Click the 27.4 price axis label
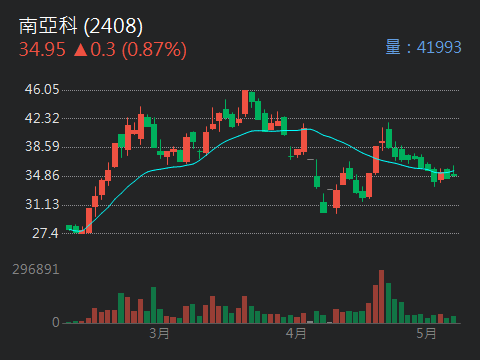The width and height of the screenshot is (480, 360). [45, 233]
